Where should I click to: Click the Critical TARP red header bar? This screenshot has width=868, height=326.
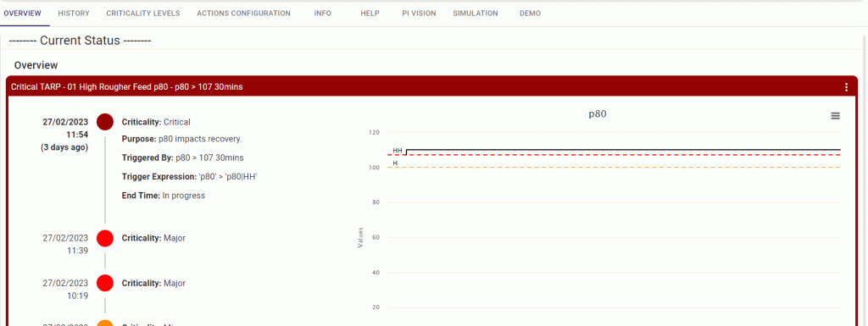(x=431, y=86)
